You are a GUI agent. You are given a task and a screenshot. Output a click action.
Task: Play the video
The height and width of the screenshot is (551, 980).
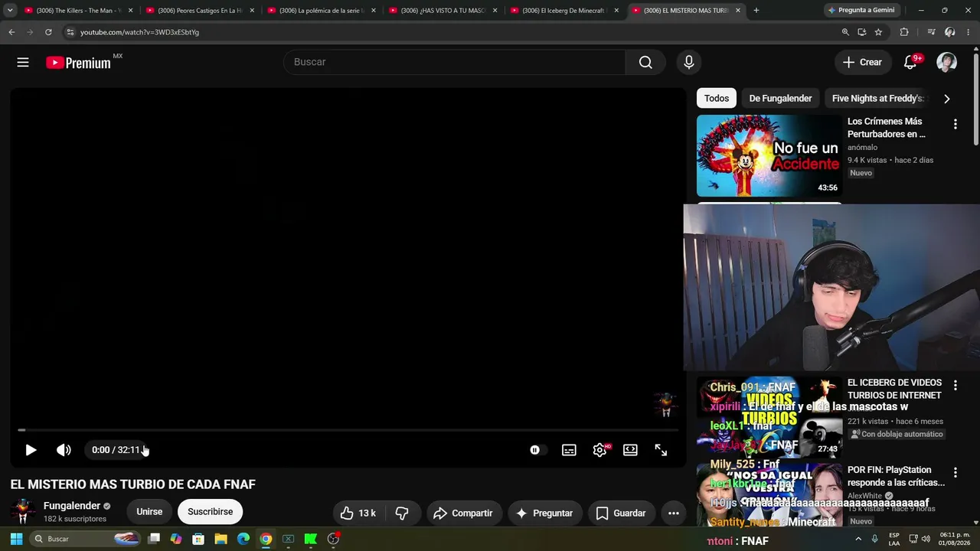tap(31, 450)
